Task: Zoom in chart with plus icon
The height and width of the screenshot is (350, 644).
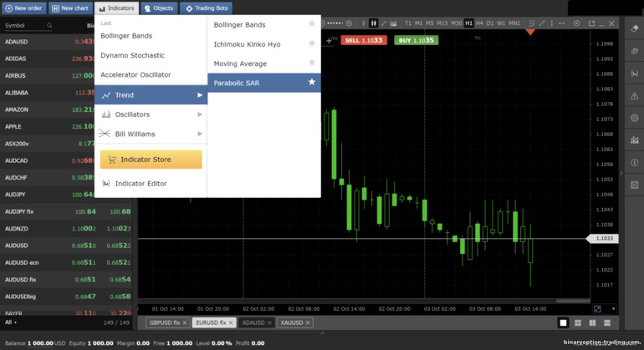Action: pyautogui.click(x=349, y=23)
